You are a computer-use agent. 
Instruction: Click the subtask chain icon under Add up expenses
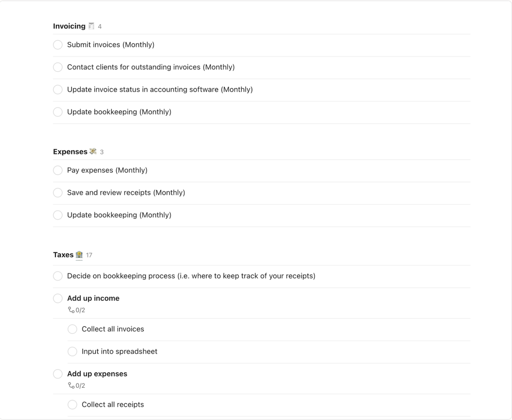[71, 385]
